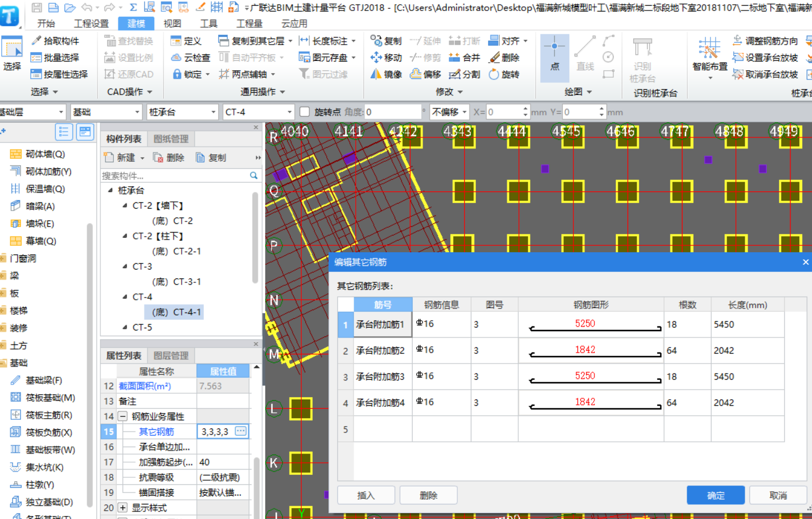Open the 定义 definition tool
812x519 pixels.
tap(186, 41)
